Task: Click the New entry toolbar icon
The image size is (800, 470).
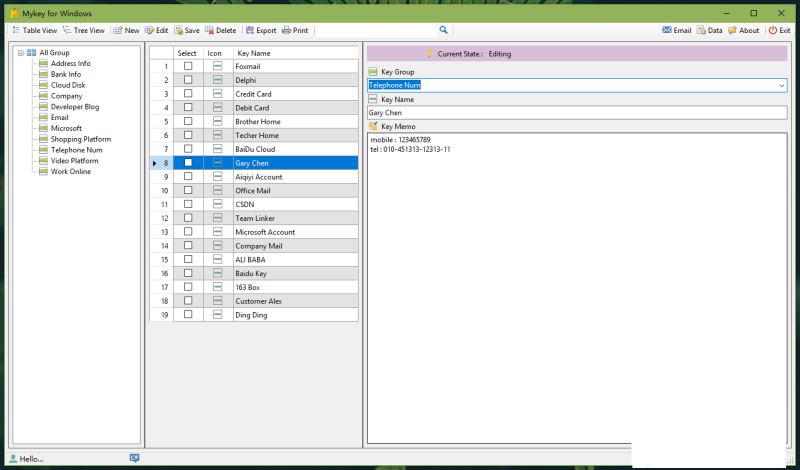Action: (x=118, y=31)
